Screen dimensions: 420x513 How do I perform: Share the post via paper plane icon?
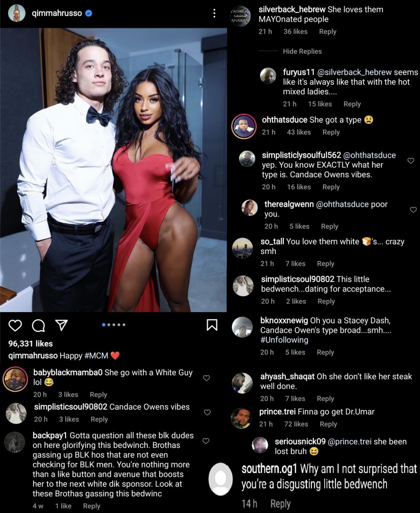tap(61, 325)
